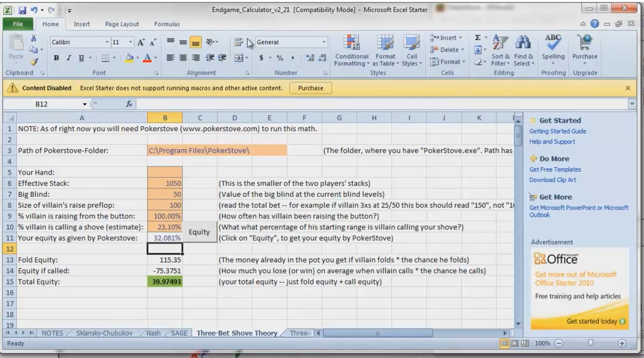This screenshot has height=358, width=644.
Task: Open the Sklansky-Chubukov worksheet tab
Action: tap(105, 333)
